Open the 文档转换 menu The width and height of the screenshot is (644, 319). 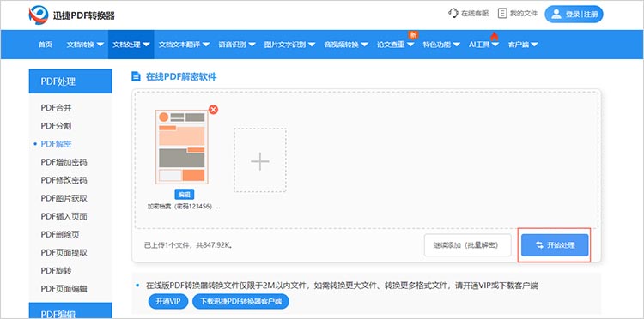click(x=85, y=45)
